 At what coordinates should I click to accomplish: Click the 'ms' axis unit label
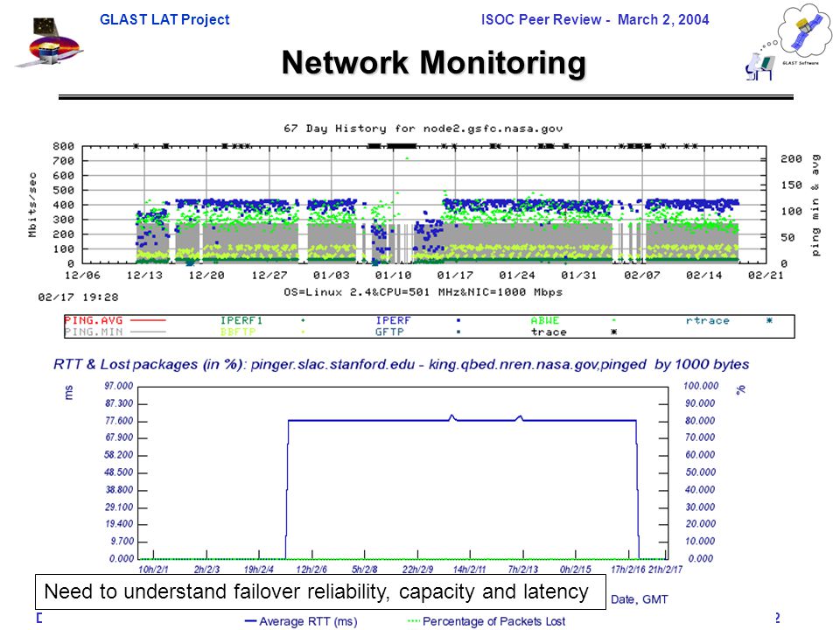pos(68,393)
